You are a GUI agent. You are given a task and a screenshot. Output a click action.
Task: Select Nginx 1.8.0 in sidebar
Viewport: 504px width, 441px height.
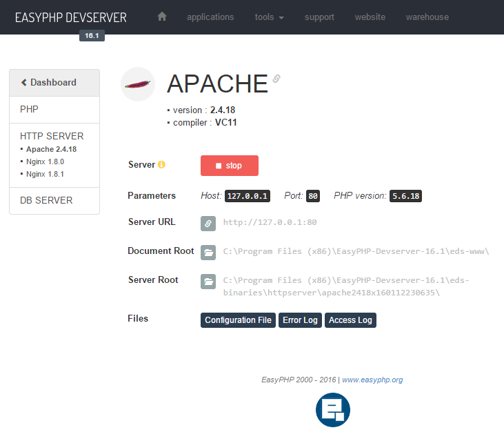pyautogui.click(x=45, y=161)
